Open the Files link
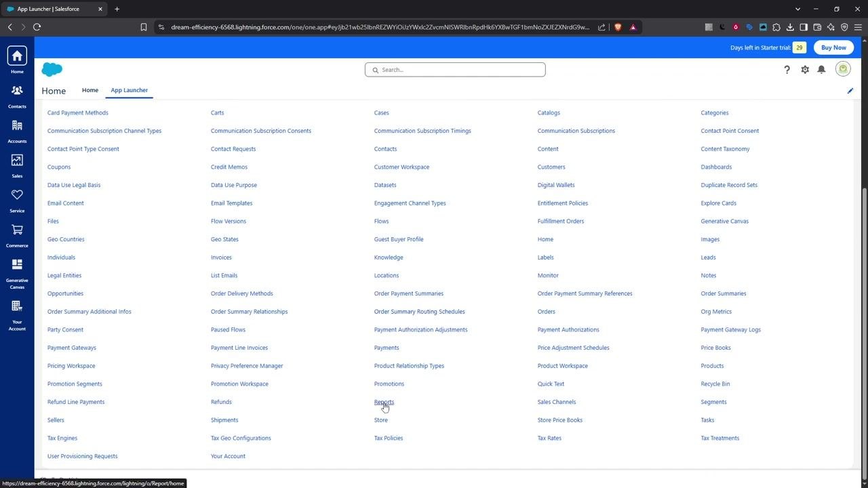Image resolution: width=868 pixels, height=488 pixels. tap(53, 221)
